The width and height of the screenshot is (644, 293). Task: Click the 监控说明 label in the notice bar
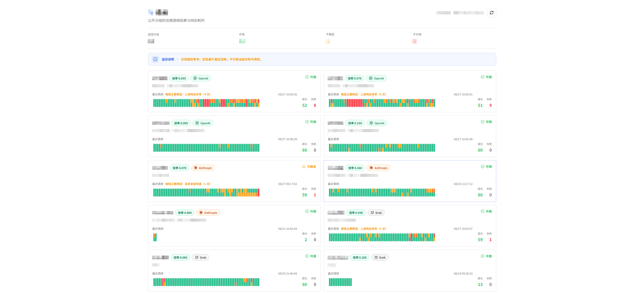point(168,59)
